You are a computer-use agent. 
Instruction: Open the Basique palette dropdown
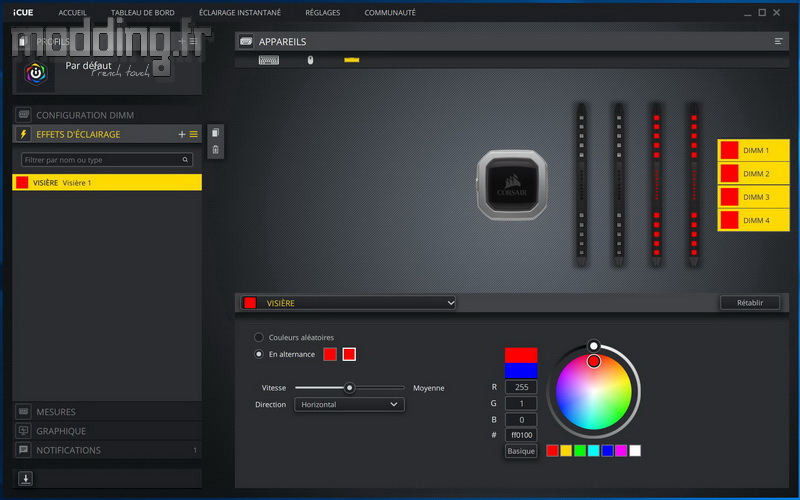click(x=521, y=451)
